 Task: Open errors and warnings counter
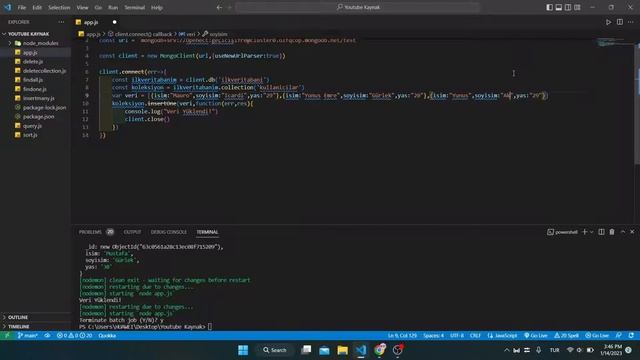(x=74, y=336)
